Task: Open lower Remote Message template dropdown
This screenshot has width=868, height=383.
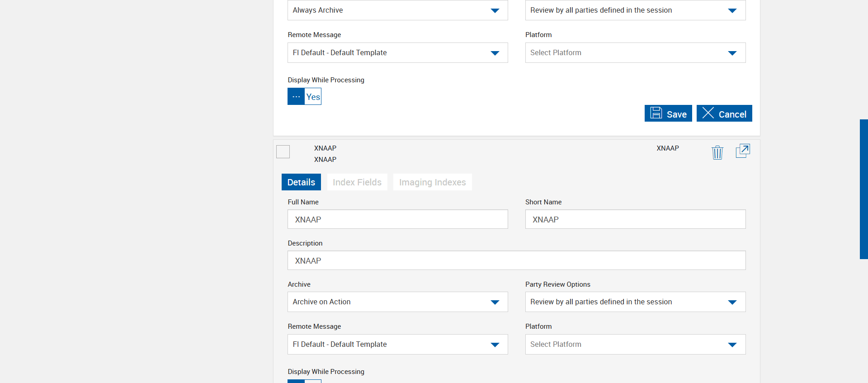Action: coord(397,345)
